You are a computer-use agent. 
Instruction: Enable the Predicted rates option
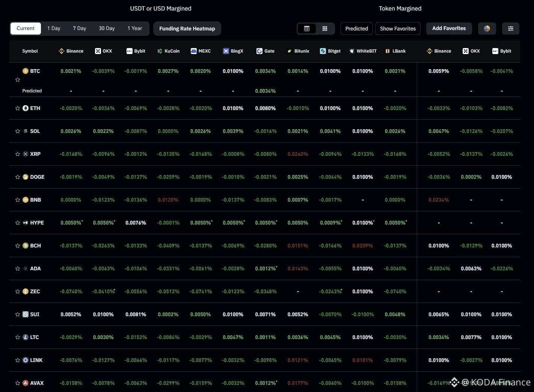pyautogui.click(x=356, y=28)
